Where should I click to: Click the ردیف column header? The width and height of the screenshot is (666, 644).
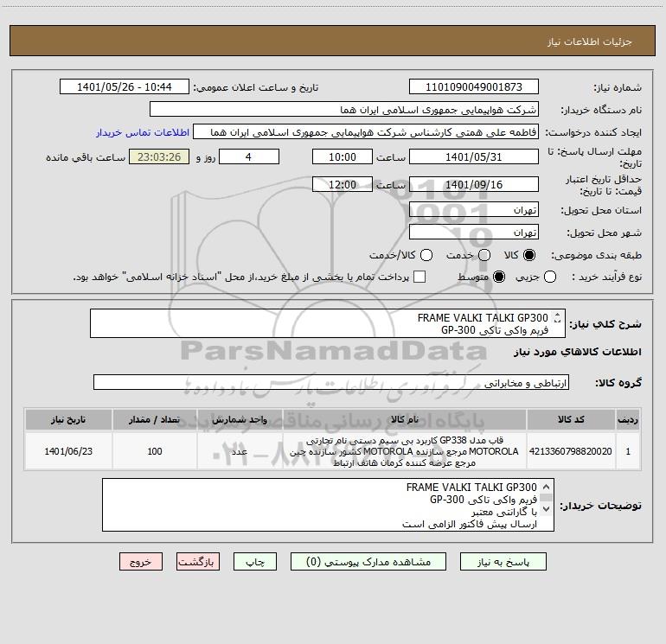(628, 419)
